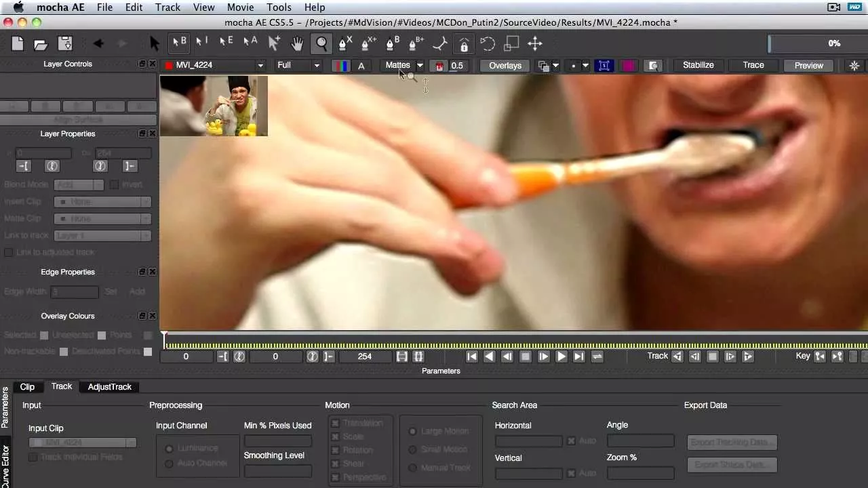
Task: Select the Create X-Spline Layer pen tool
Action: coord(345,44)
